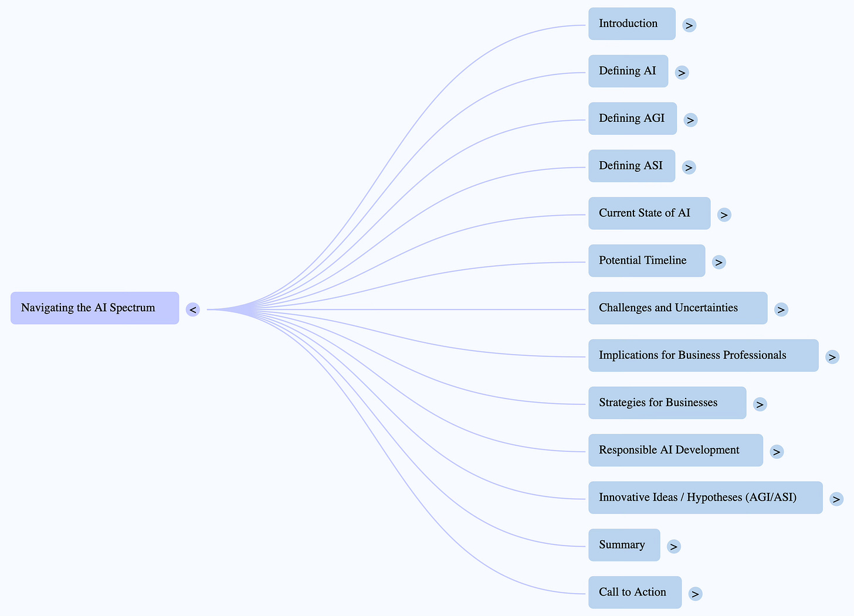Click Innovative Ideas / Hypotheses (AGI/ASI) node

[x=706, y=498]
